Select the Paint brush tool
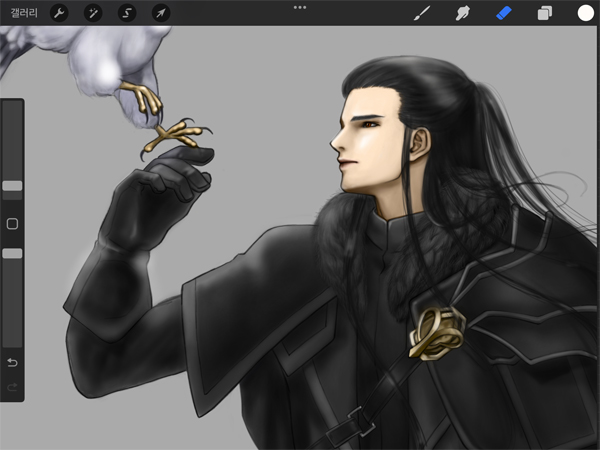Image resolution: width=600 pixels, height=450 pixels. tap(422, 13)
